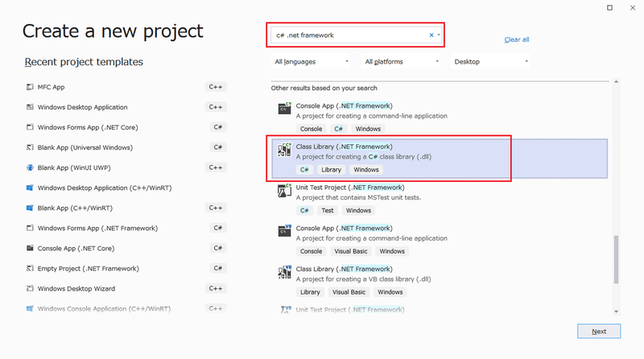Click the C# Unit Test Project icon
644x359 pixels.
point(284,191)
